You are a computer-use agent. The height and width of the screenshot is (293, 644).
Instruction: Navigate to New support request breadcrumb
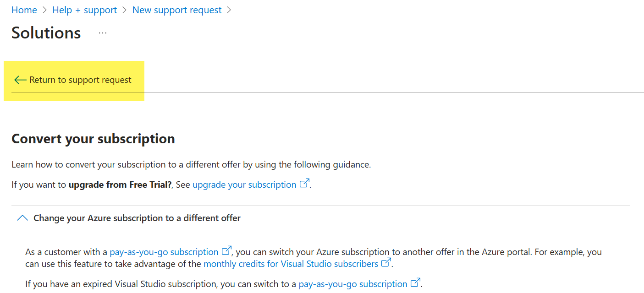177,10
